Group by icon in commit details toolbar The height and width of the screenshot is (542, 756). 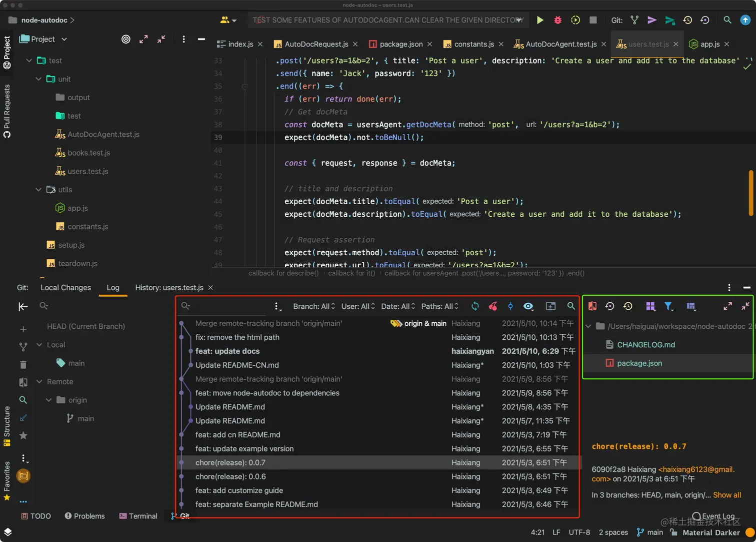click(x=650, y=306)
